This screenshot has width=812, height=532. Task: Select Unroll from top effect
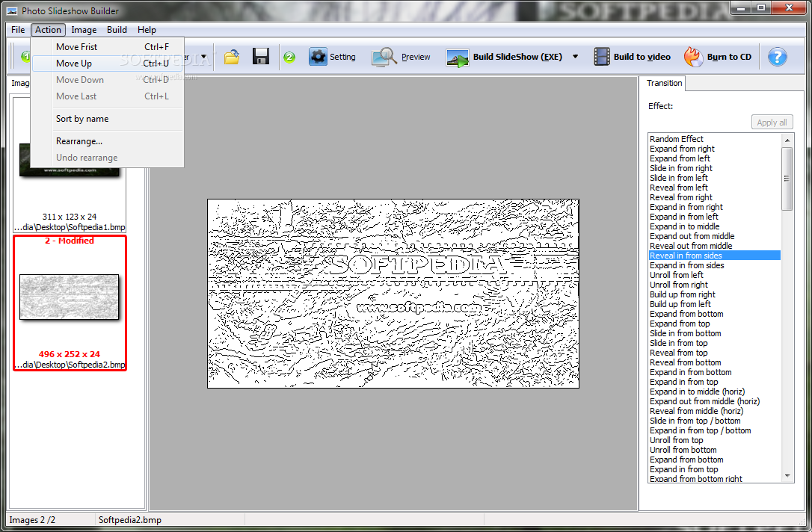pyautogui.click(x=714, y=440)
